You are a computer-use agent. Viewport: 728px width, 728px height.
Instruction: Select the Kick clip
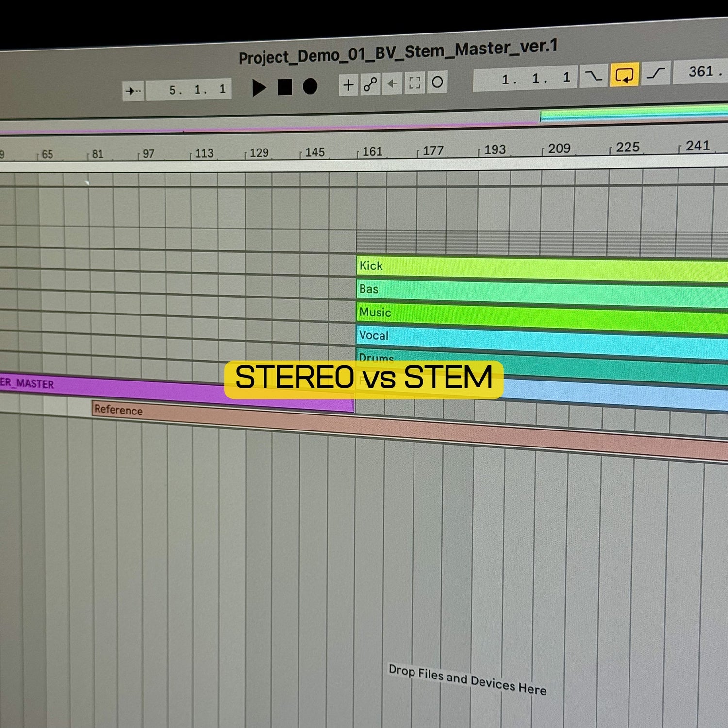pyautogui.click(x=542, y=269)
